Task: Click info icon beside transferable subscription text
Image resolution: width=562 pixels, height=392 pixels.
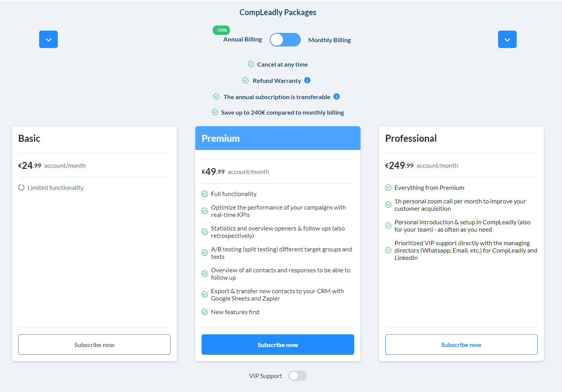Action: click(336, 96)
